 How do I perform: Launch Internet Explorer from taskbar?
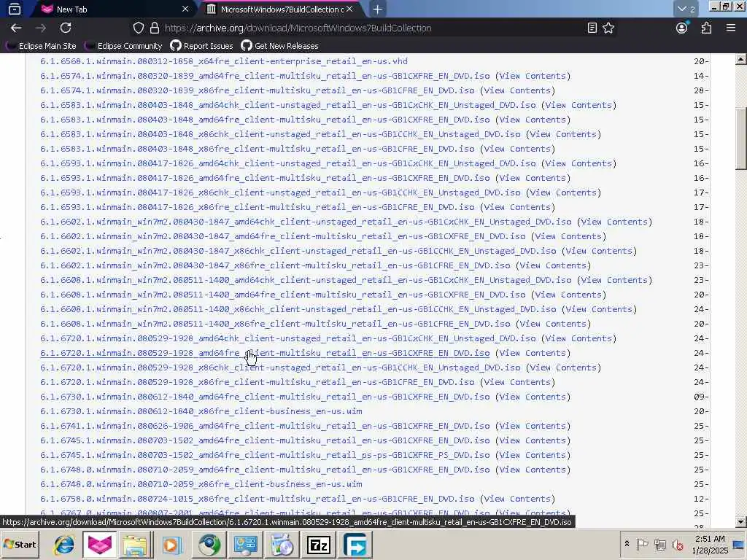(63, 545)
